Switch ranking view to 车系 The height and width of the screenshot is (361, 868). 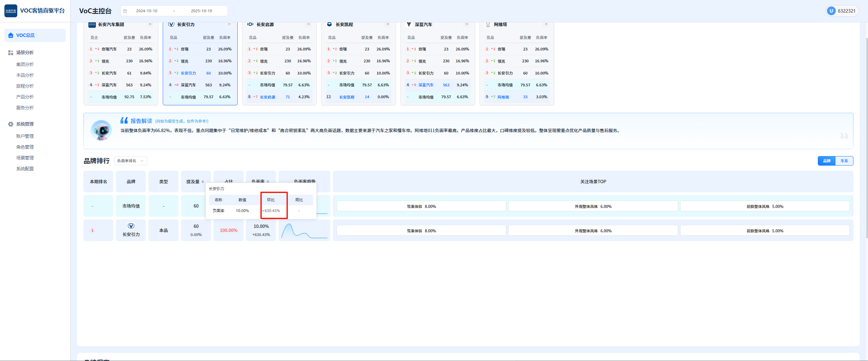(844, 161)
